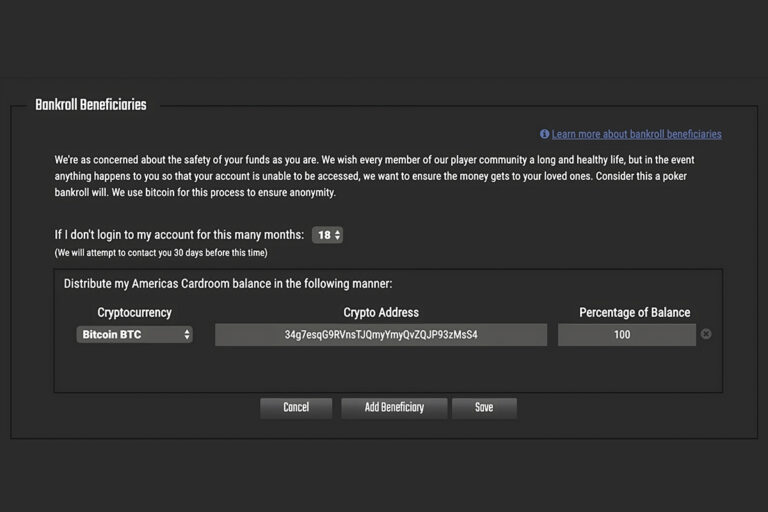Remove the beneficiary row with the X icon
Screen dimensions: 768x512
[x=706, y=334]
